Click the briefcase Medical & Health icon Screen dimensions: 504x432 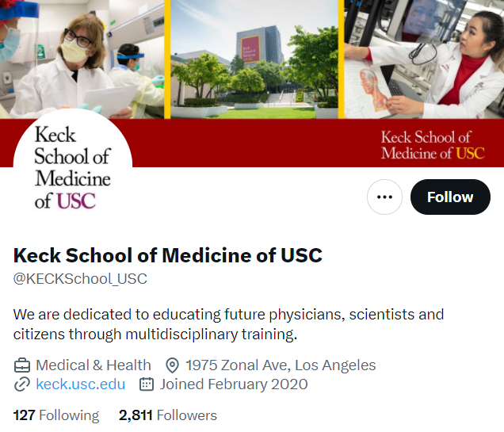pos(22,365)
